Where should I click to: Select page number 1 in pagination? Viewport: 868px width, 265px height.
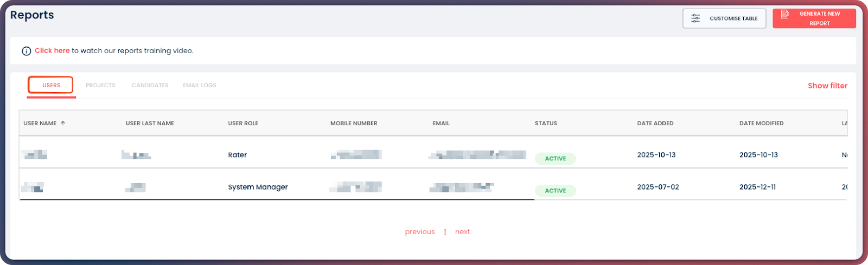click(x=445, y=231)
